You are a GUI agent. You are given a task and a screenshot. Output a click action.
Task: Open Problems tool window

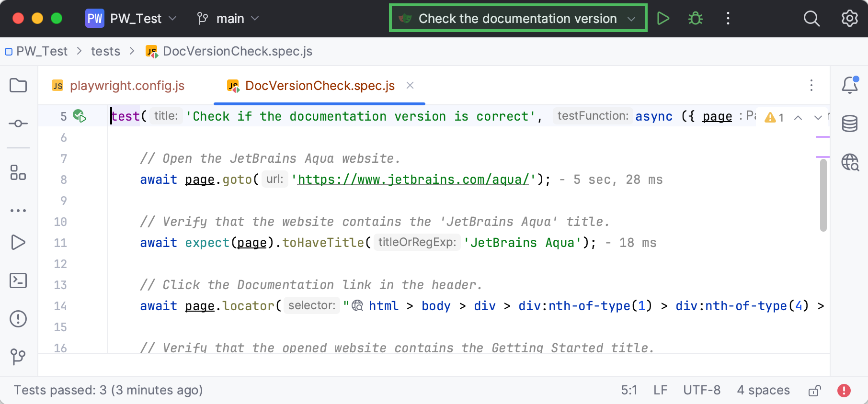coord(18,319)
